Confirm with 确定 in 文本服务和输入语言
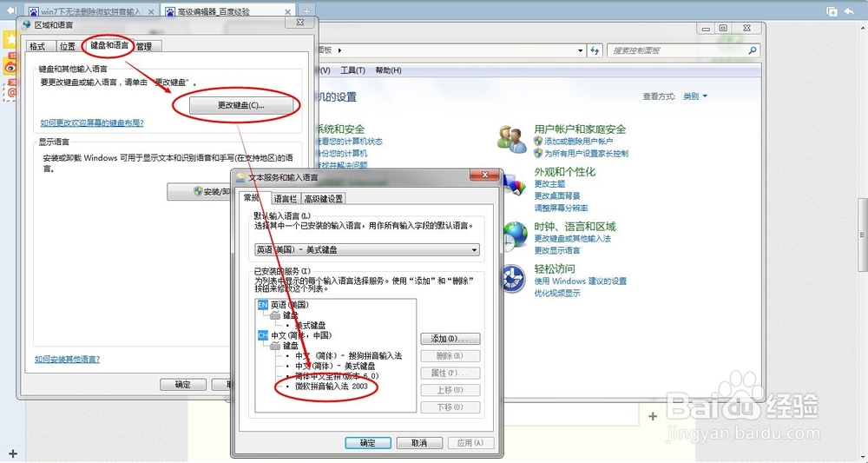 pyautogui.click(x=367, y=442)
